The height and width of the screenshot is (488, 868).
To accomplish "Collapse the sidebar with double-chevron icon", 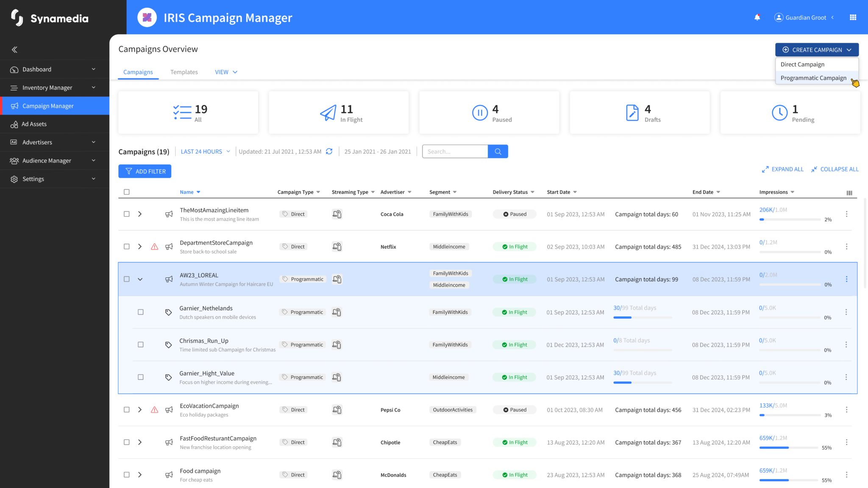I will [14, 50].
